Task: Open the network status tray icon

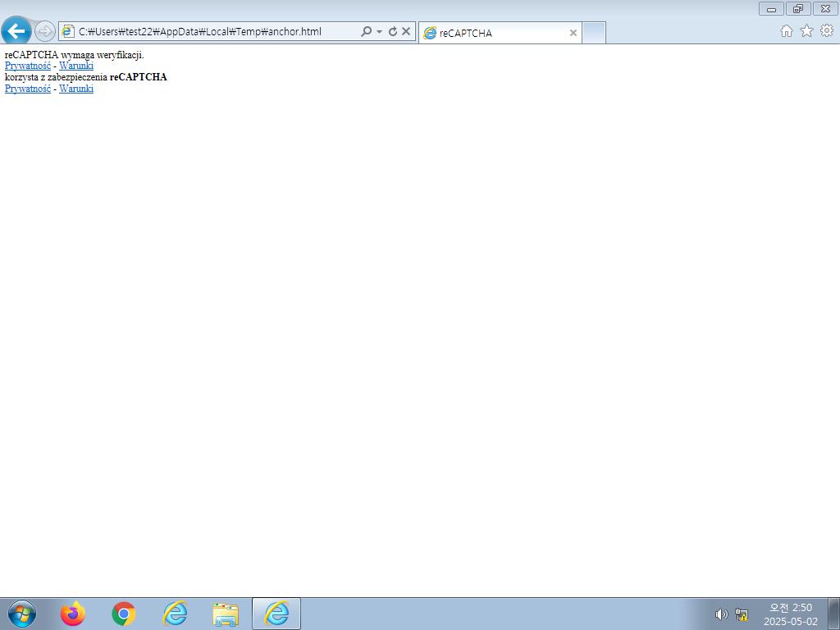Action: point(742,614)
